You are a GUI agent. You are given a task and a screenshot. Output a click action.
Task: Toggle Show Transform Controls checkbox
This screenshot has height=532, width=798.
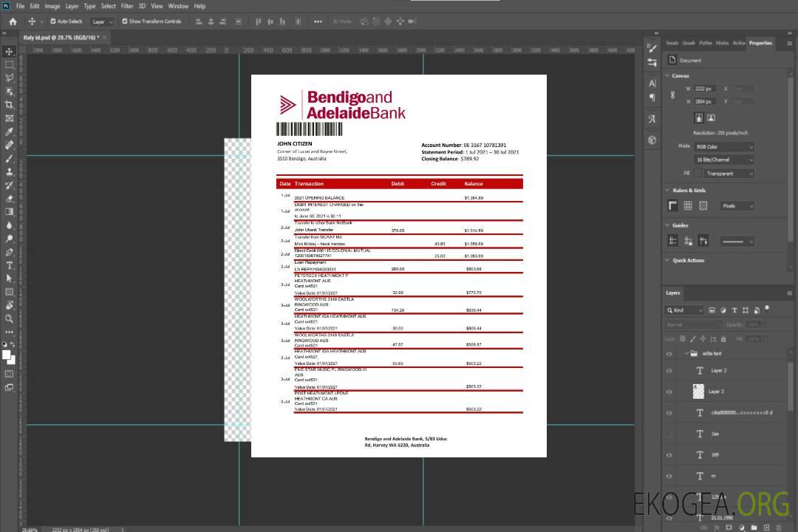click(125, 21)
